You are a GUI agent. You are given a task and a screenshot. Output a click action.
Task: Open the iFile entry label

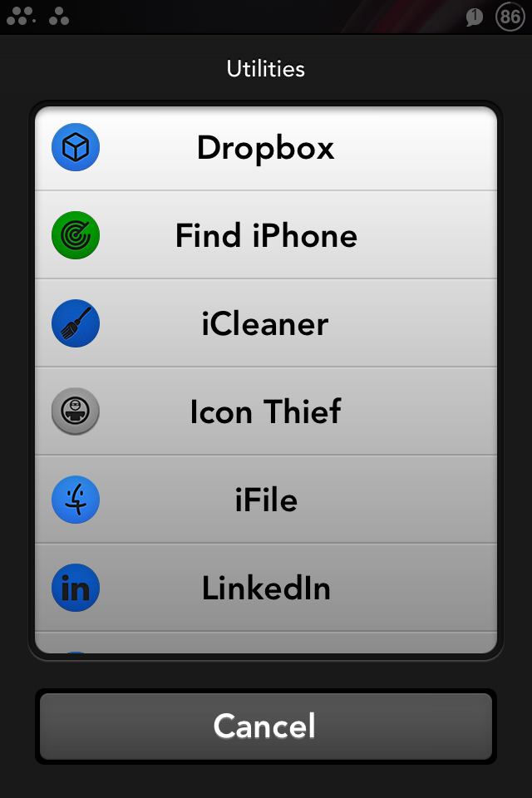point(266,500)
